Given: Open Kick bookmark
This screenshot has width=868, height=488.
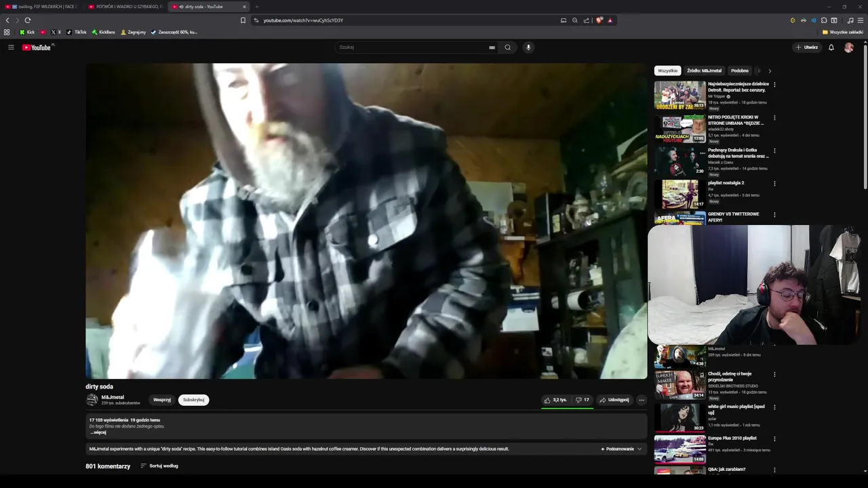Looking at the screenshot, I should pyautogui.click(x=27, y=32).
